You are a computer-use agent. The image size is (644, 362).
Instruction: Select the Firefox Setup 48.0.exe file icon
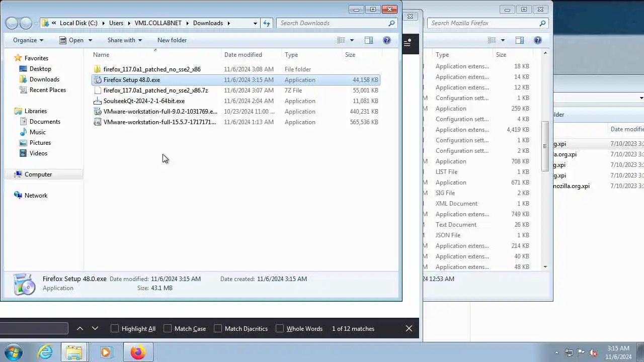98,80
